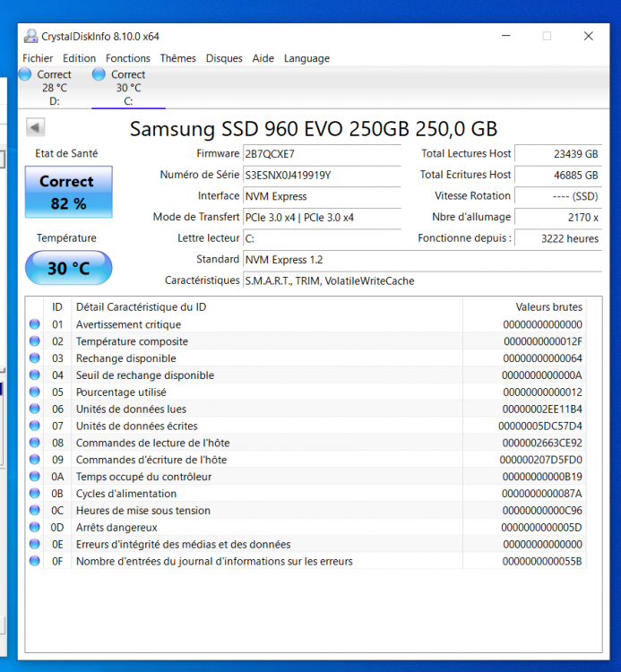Open the Fichier menu
Image resolution: width=621 pixels, height=672 pixels.
pos(38,58)
